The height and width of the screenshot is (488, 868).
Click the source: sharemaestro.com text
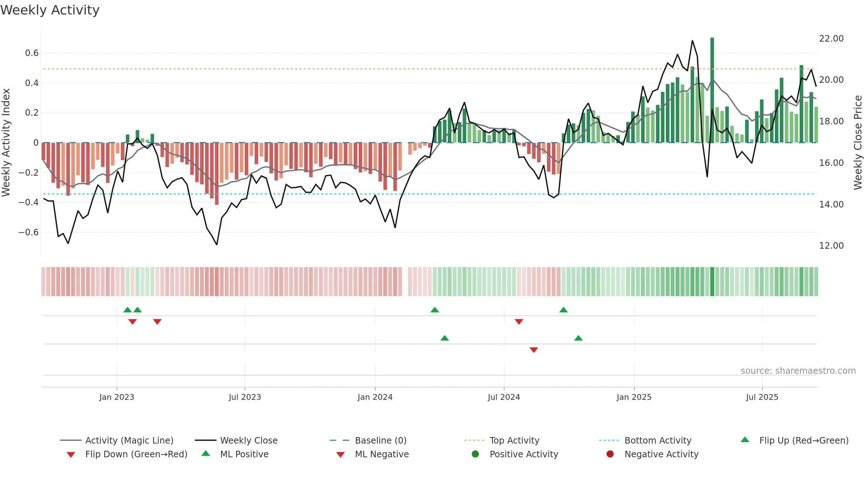click(x=798, y=371)
